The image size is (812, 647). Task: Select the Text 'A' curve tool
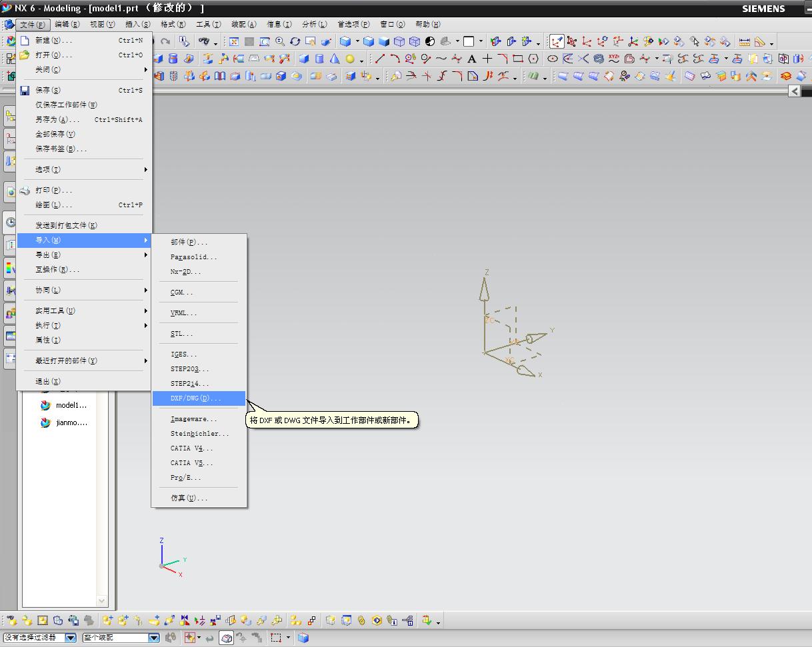pos(472,59)
